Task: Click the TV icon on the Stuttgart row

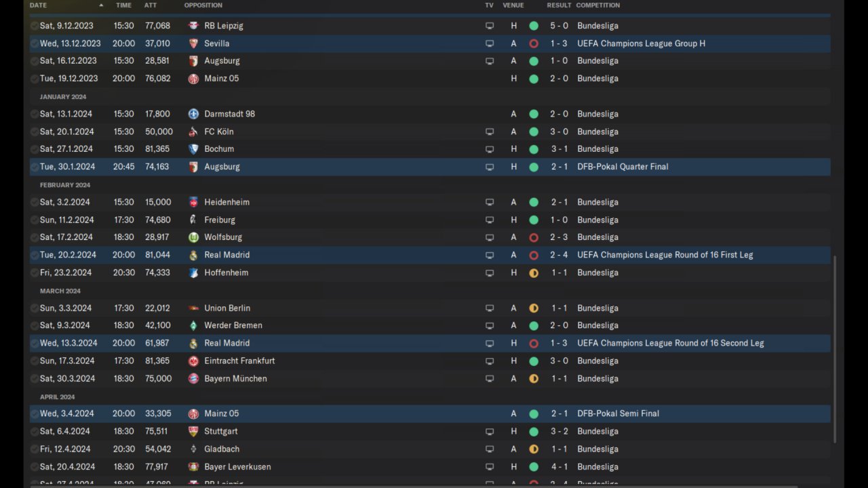Action: point(490,431)
